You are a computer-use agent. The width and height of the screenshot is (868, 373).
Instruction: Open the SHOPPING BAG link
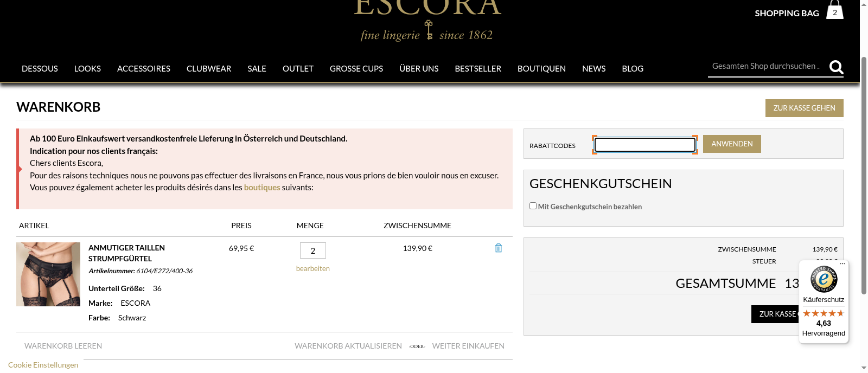tap(787, 13)
